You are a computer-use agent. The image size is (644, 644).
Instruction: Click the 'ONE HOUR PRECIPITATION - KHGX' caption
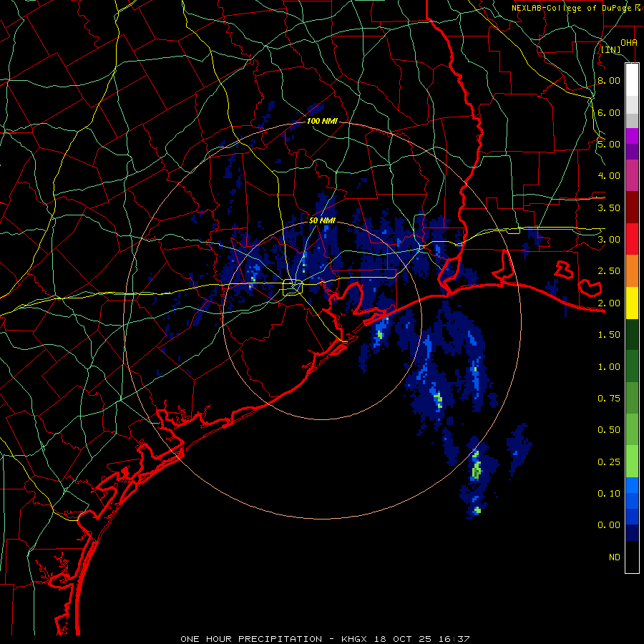pyautogui.click(x=275, y=639)
